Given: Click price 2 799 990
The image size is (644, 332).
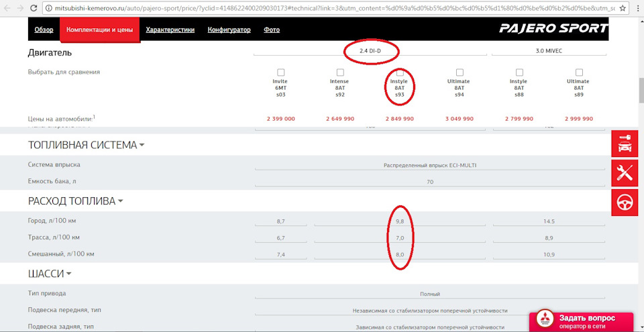Looking at the screenshot, I should point(519,119).
